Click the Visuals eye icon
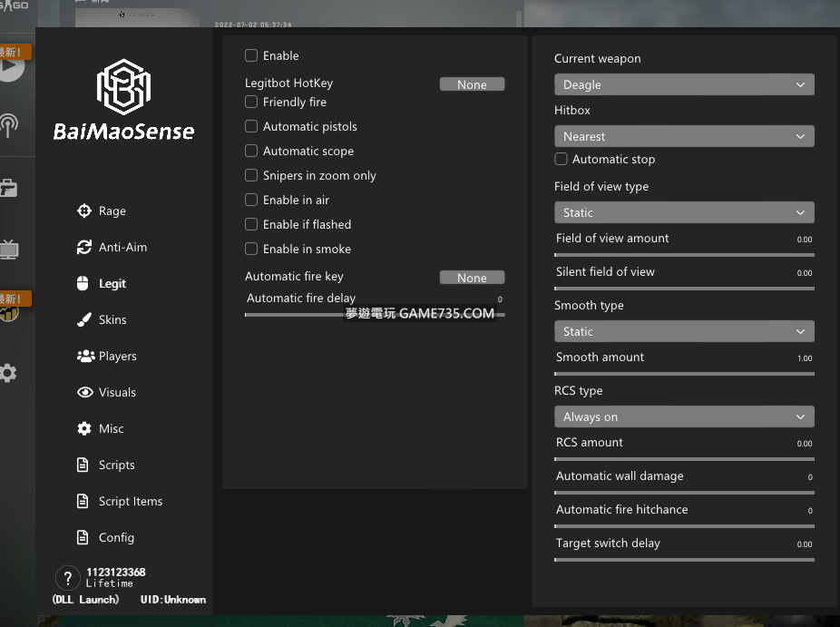Screen dimensions: 840x627 pos(85,392)
